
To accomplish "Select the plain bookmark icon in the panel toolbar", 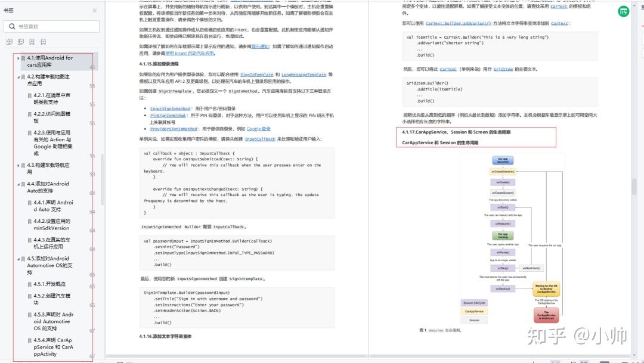I will [x=43, y=42].
